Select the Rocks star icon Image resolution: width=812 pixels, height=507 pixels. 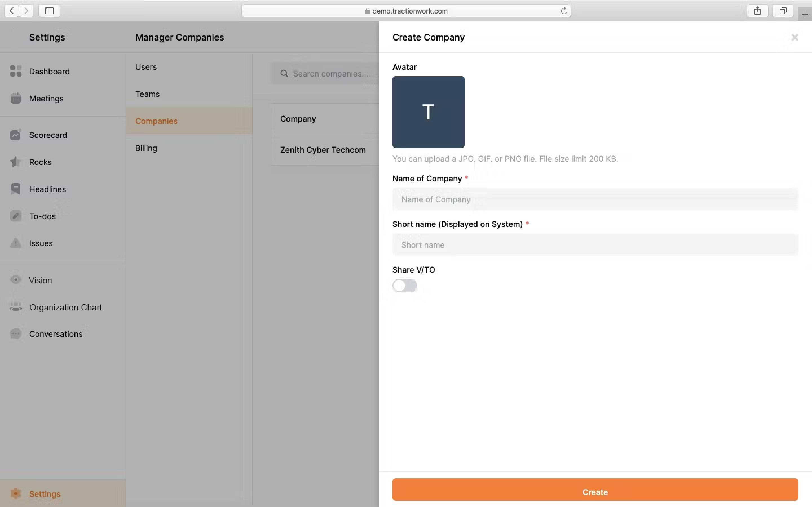[x=16, y=162]
